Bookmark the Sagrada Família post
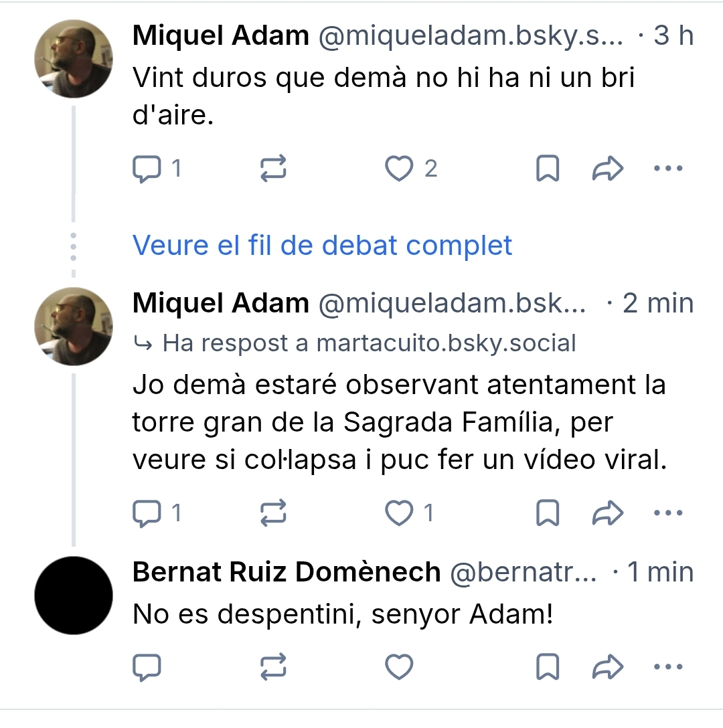This screenshot has height=728, width=723. click(x=548, y=513)
